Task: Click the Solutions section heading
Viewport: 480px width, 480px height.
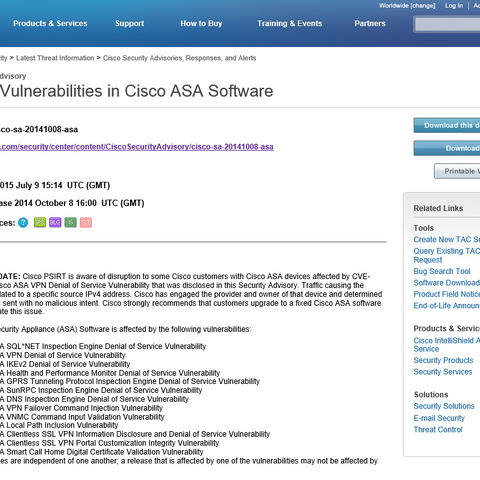Action: 431,395
